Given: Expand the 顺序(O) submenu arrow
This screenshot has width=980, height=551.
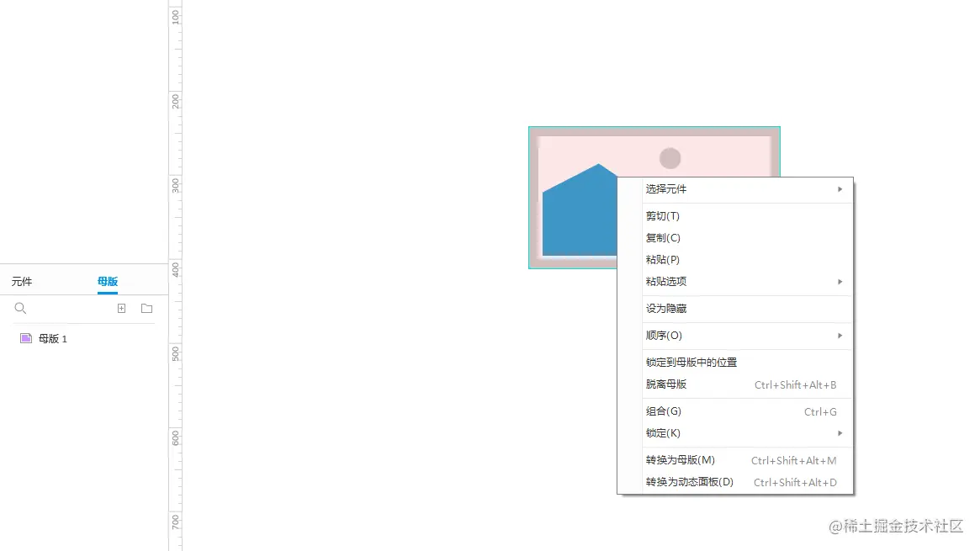Looking at the screenshot, I should point(840,336).
